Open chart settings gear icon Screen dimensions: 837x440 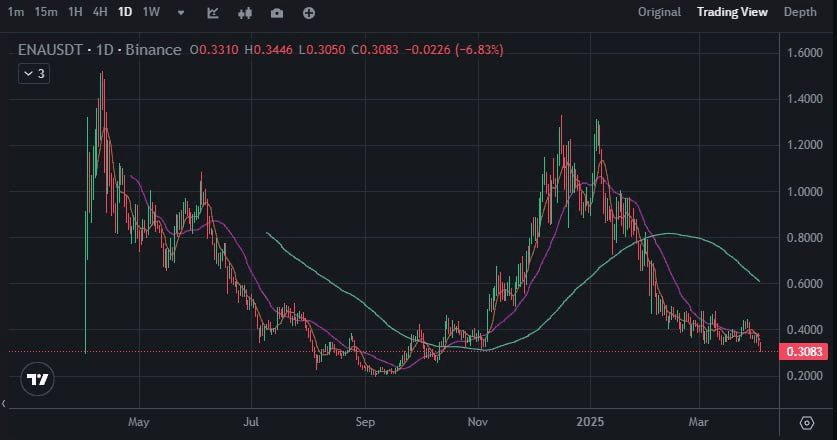pyautogui.click(x=807, y=423)
